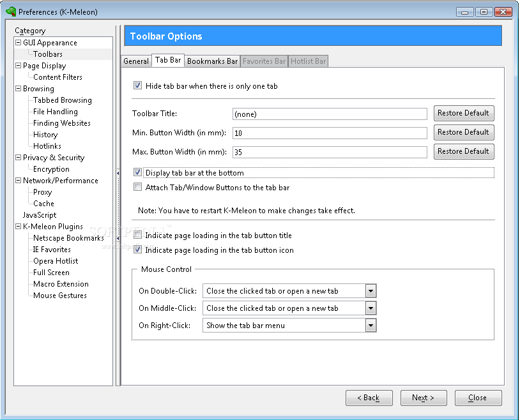
Task: Open the On Right-Click dropdown
Action: pyautogui.click(x=371, y=326)
